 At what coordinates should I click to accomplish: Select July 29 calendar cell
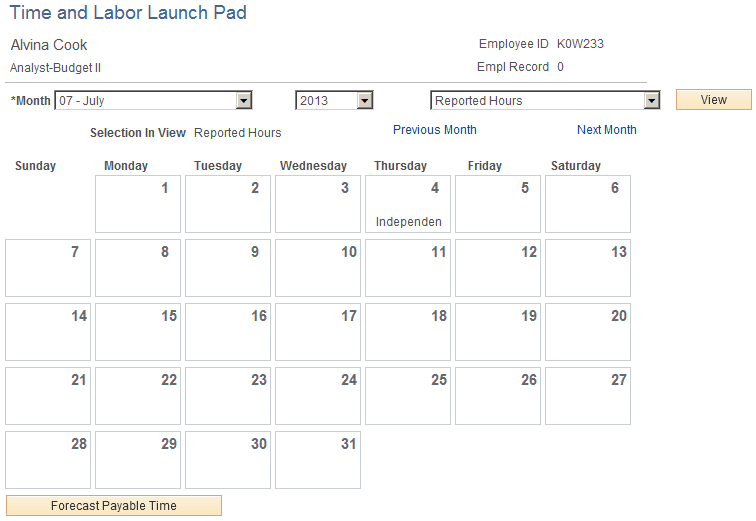coord(138,460)
